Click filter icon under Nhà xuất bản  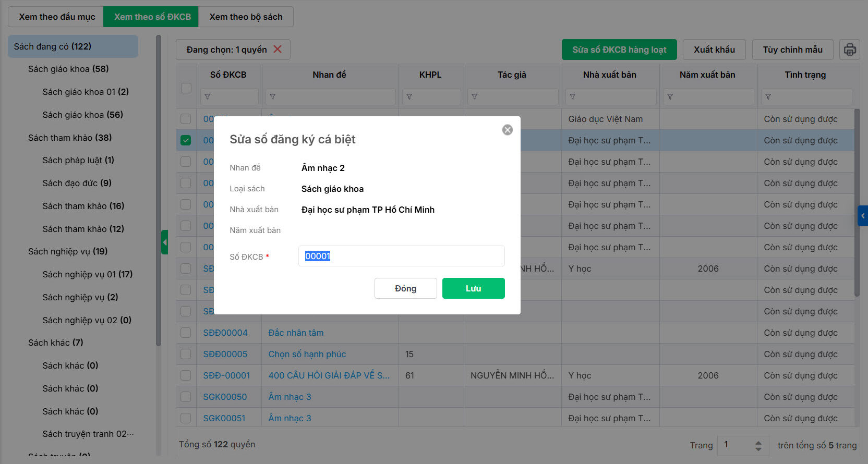(x=573, y=97)
